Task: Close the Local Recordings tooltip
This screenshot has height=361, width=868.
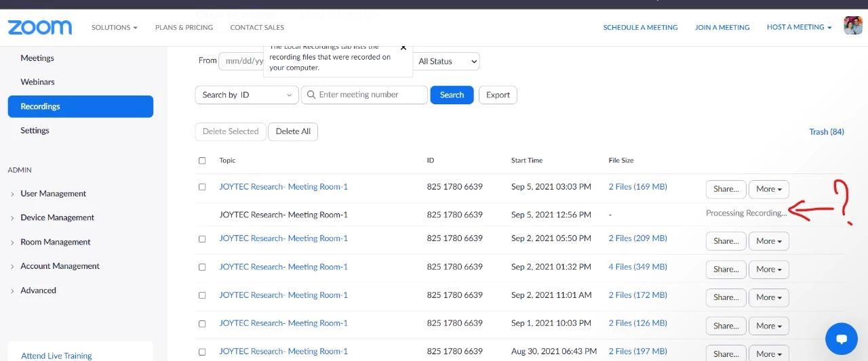Action: click(403, 47)
